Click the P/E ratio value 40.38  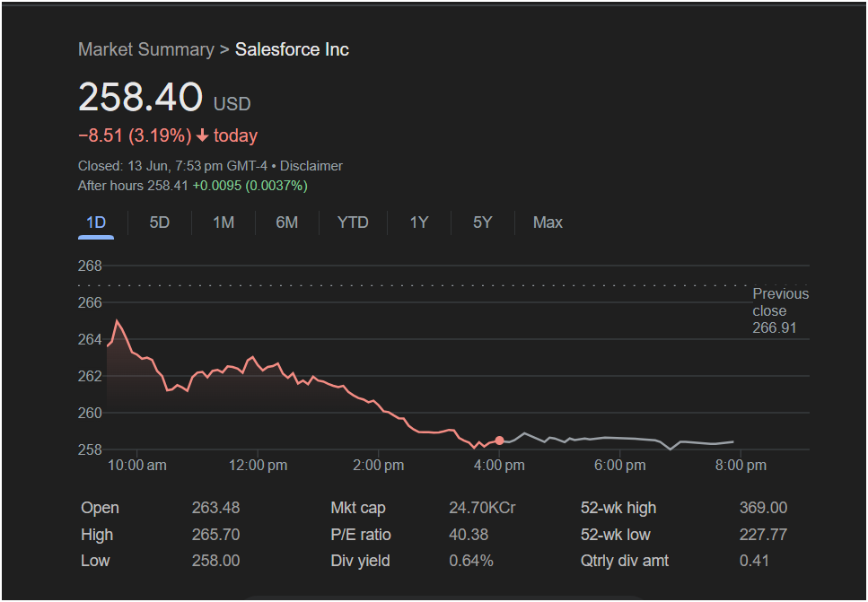469,535
